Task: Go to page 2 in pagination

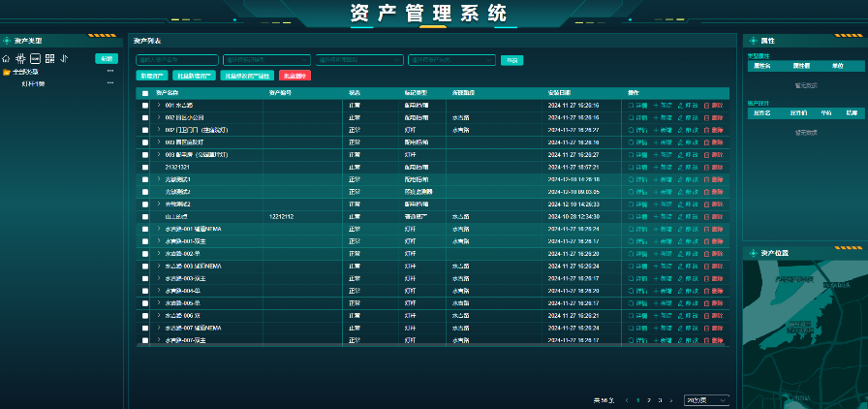Action: point(649,399)
